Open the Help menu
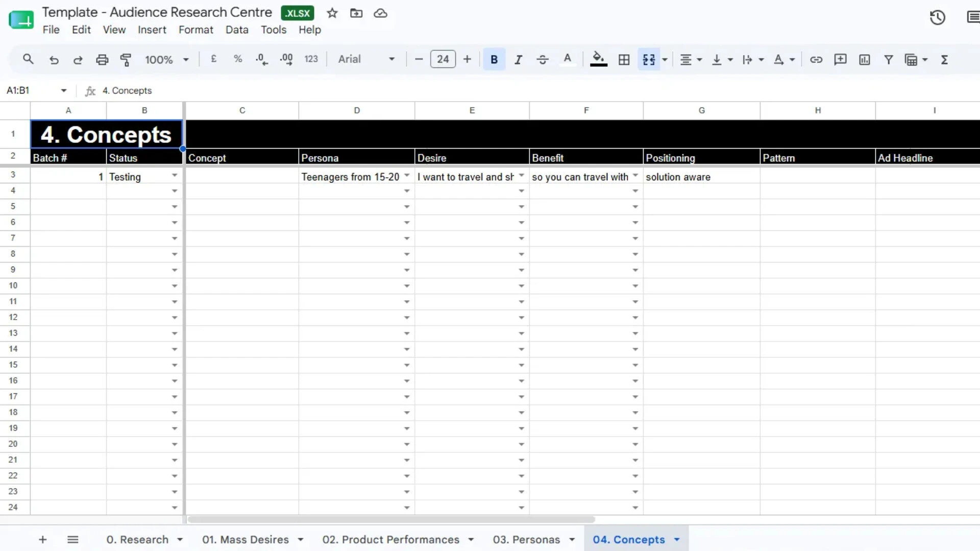This screenshot has width=980, height=551. (310, 30)
